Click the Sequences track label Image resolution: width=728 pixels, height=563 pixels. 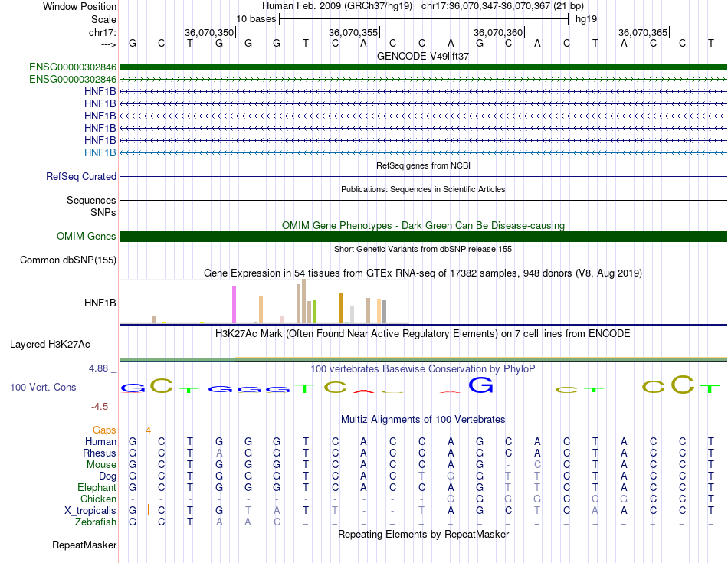[91, 200]
